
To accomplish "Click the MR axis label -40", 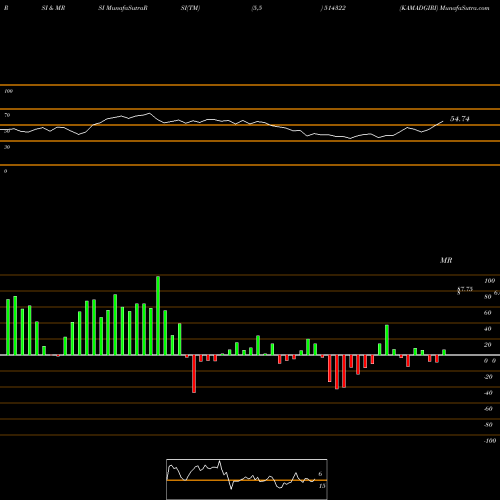I will [x=488, y=393].
